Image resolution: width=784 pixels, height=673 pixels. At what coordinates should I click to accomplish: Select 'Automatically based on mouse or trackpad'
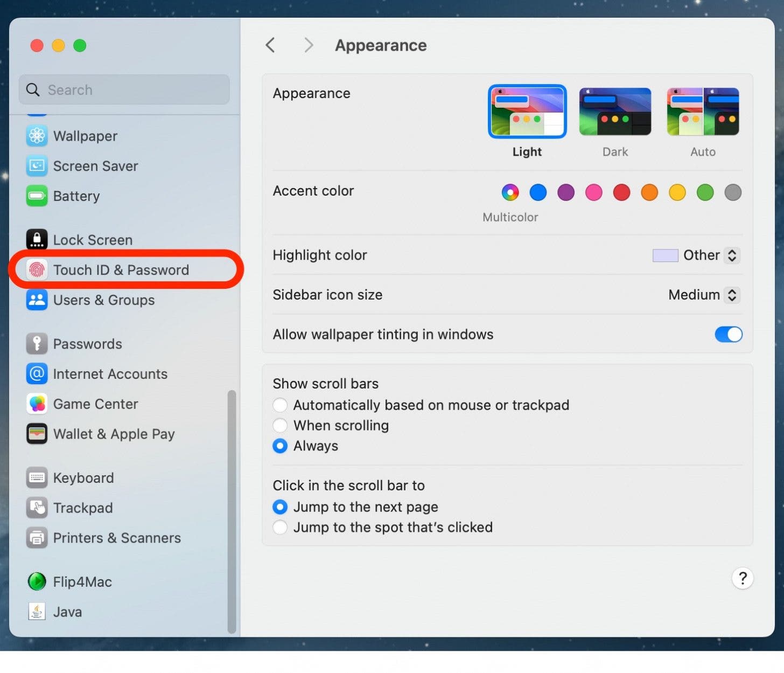[280, 405]
